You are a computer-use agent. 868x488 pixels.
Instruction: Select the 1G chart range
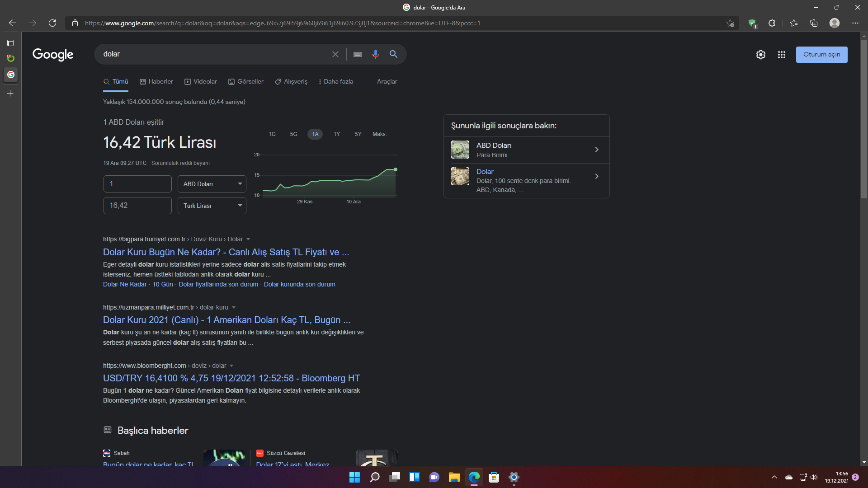click(272, 134)
